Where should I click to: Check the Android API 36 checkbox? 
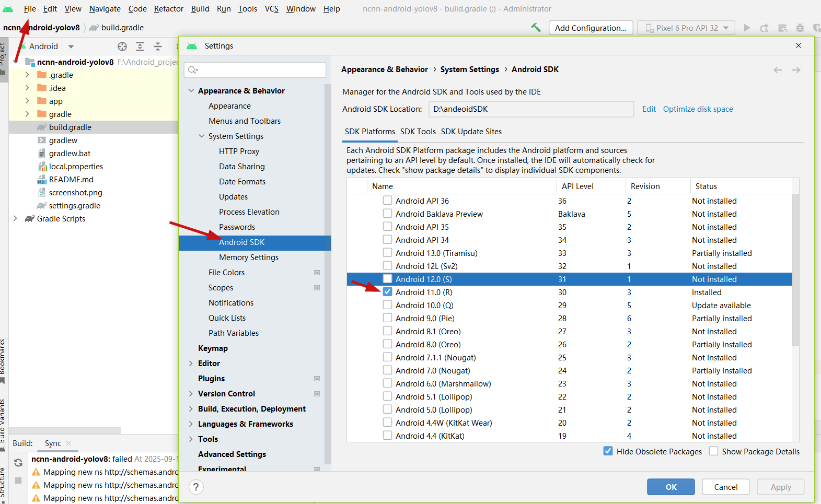click(x=387, y=201)
